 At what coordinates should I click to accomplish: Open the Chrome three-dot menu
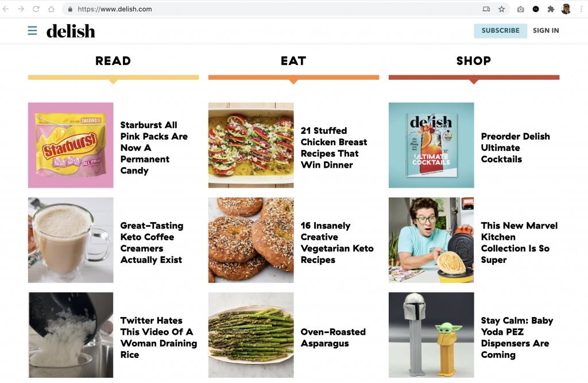tap(580, 9)
